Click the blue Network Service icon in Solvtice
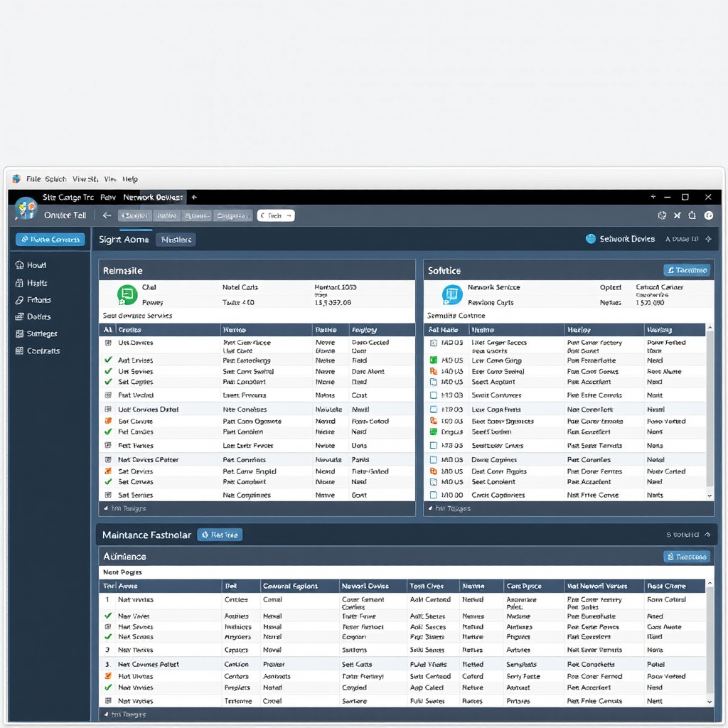728x728 pixels. tap(451, 294)
